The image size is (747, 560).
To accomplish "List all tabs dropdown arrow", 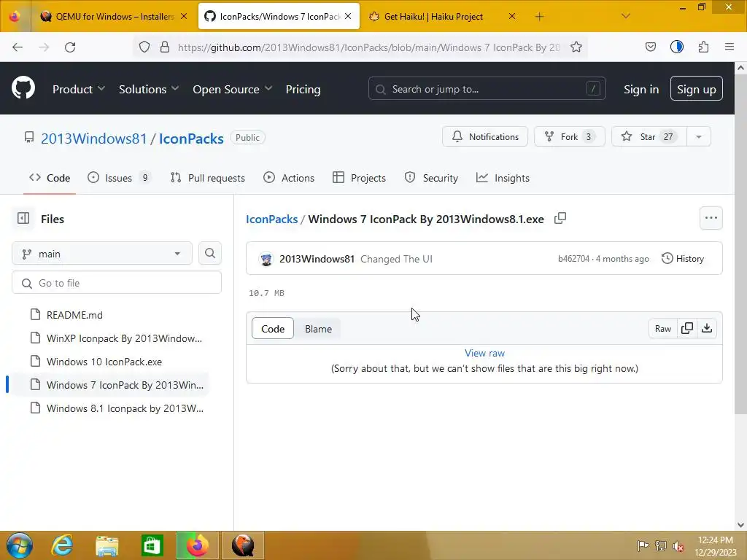I will click(626, 16).
